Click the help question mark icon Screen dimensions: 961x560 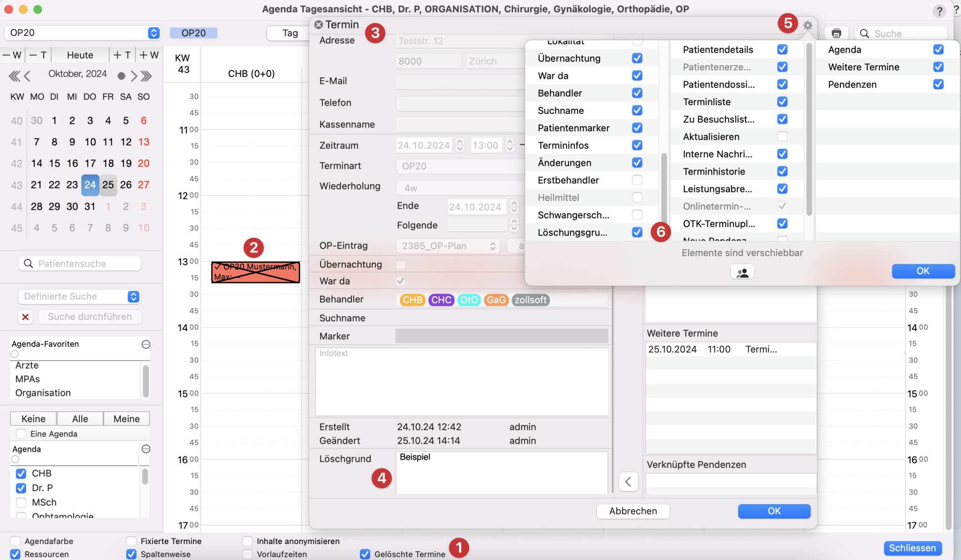(939, 11)
